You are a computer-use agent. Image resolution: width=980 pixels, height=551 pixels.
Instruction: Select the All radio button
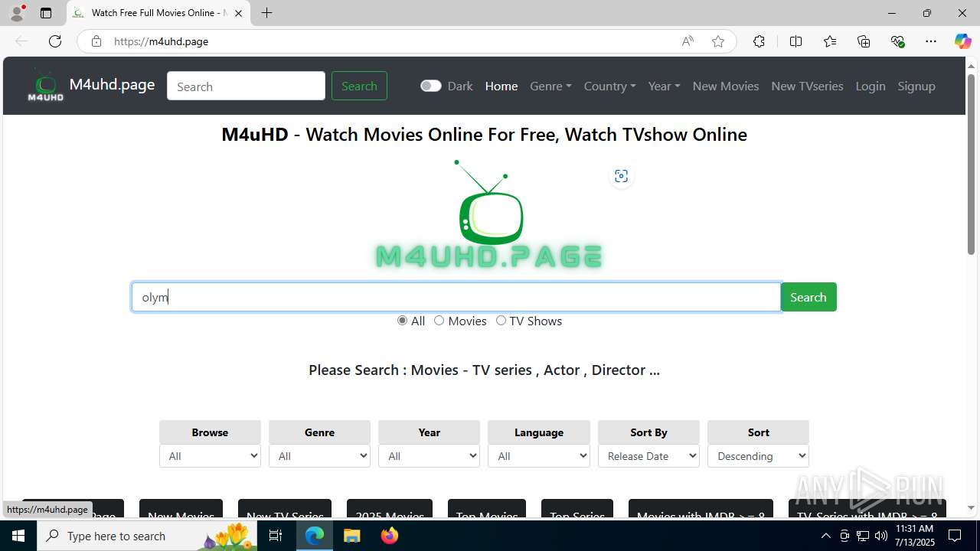[x=402, y=321]
